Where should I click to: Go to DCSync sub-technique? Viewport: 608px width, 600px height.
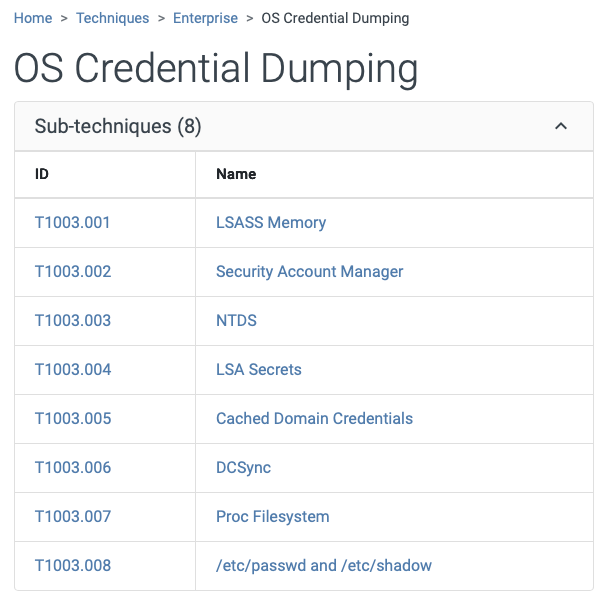pyautogui.click(x=243, y=467)
